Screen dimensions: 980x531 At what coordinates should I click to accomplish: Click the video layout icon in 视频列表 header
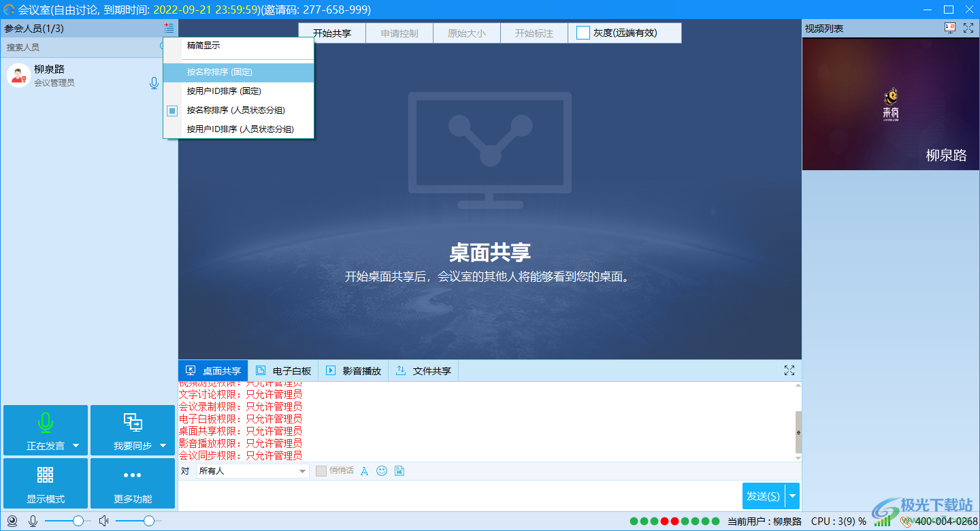click(x=949, y=28)
